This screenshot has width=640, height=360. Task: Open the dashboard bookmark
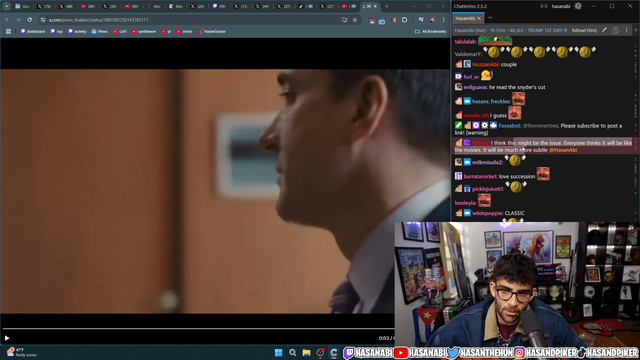point(33,31)
